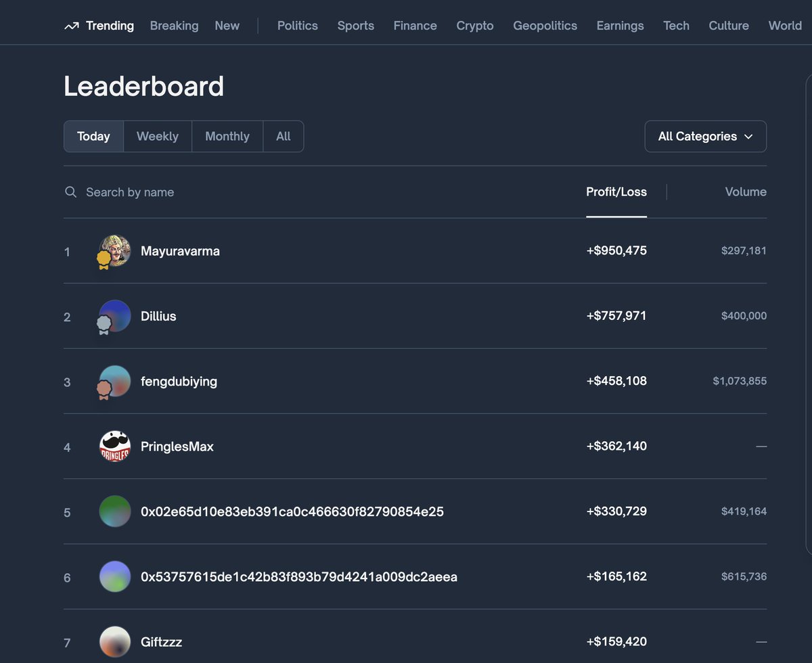Click the $400,000 volume value
This screenshot has height=663, width=812.
pos(744,316)
